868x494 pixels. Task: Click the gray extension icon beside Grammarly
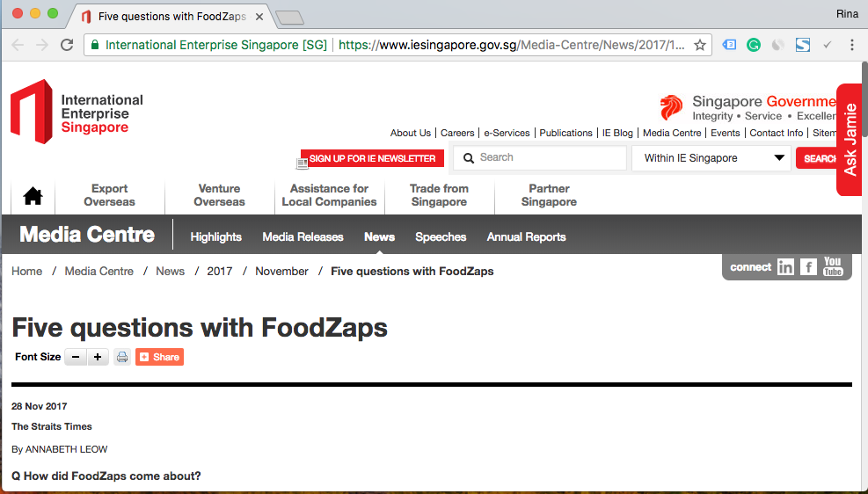coord(777,45)
